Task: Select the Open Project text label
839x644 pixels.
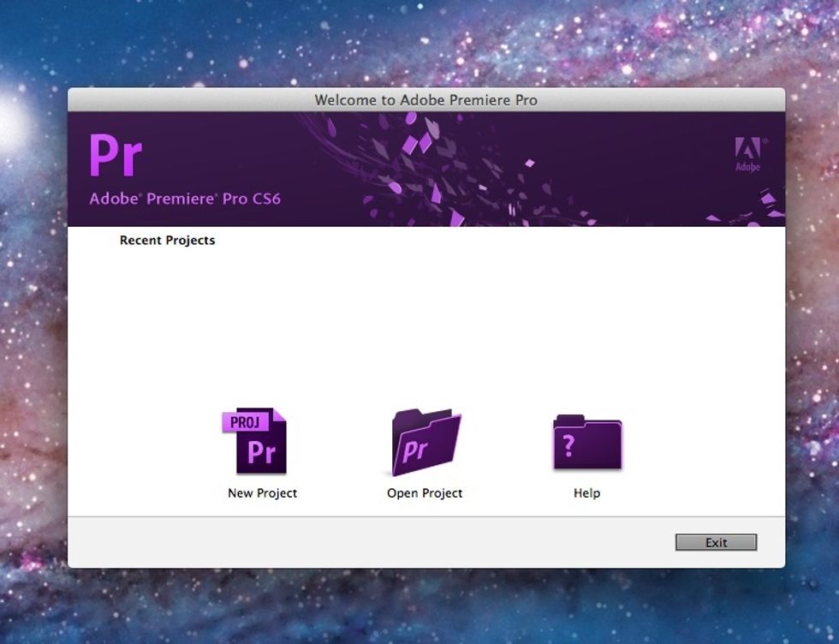Action: [x=425, y=493]
